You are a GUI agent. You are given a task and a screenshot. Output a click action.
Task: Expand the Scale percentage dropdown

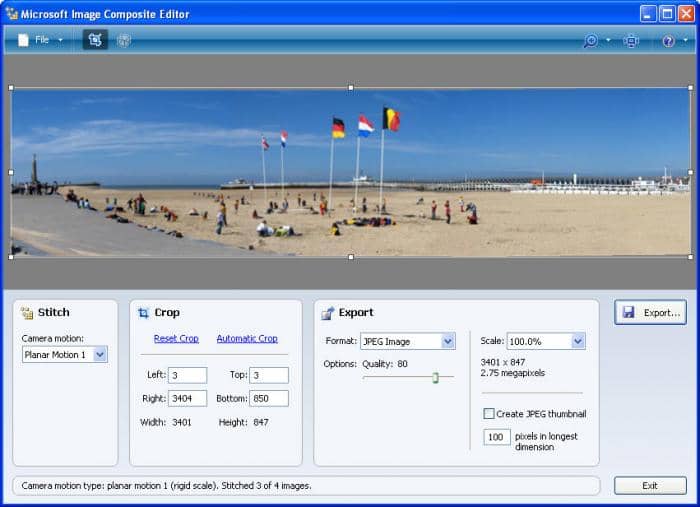click(545, 341)
